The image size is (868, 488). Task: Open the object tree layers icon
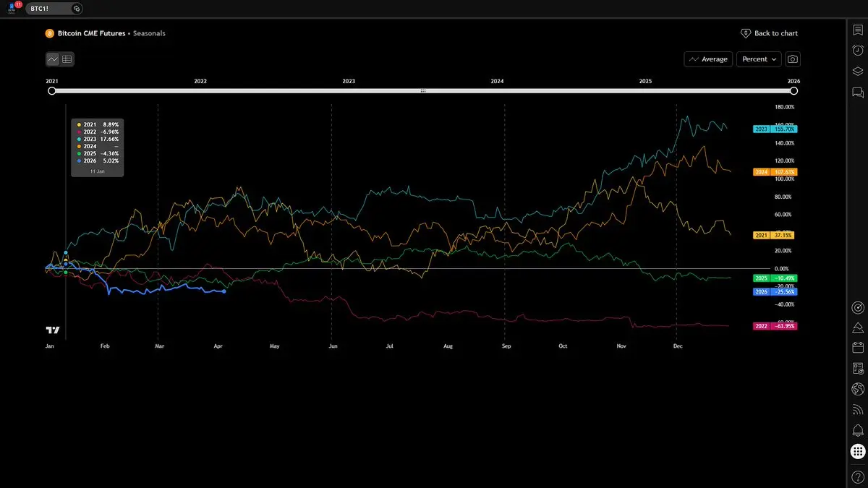[x=858, y=72]
